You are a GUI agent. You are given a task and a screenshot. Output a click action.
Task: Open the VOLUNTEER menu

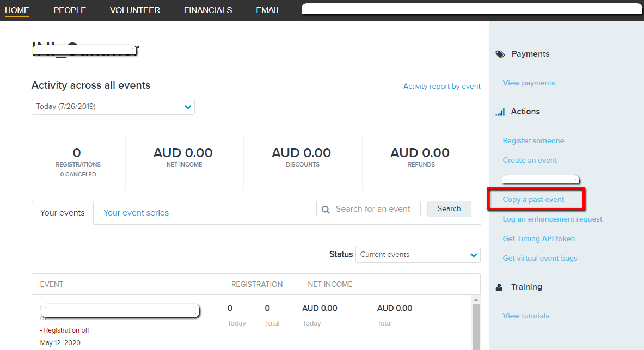pos(135,10)
